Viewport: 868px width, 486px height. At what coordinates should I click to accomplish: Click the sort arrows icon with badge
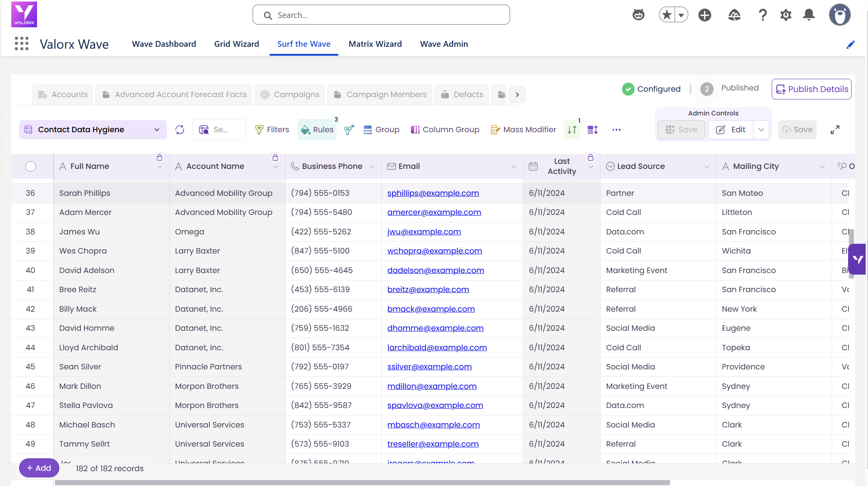pyautogui.click(x=572, y=129)
